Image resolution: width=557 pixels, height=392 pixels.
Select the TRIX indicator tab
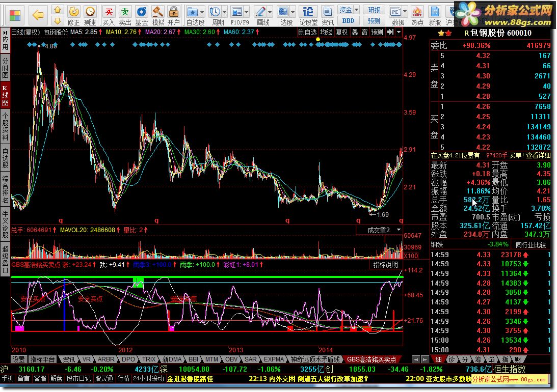(x=148, y=359)
